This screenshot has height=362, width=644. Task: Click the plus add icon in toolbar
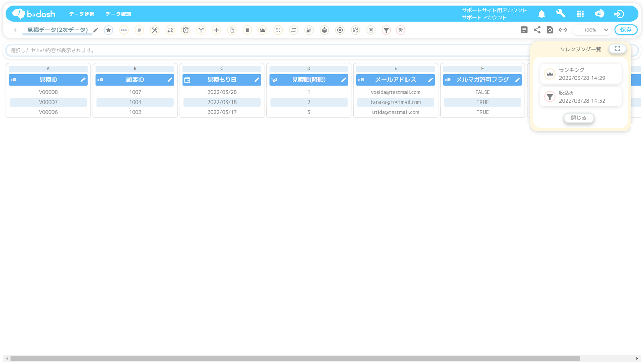pos(216,30)
